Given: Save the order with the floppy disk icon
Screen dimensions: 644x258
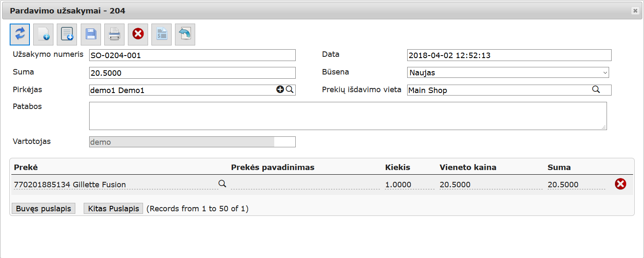Looking at the screenshot, I should tap(91, 35).
